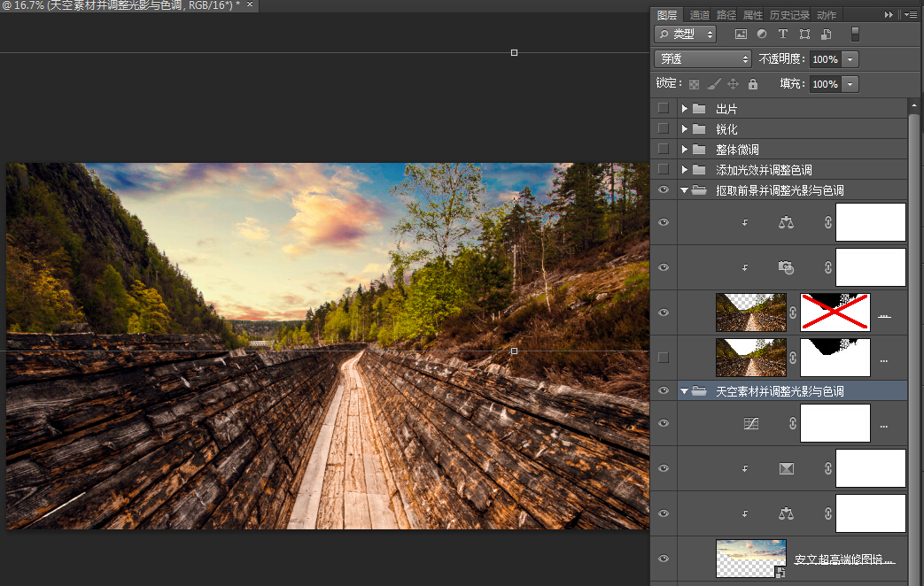Click the folder icon of 整体微调 group
Screen dimensions: 924x586
coord(699,149)
